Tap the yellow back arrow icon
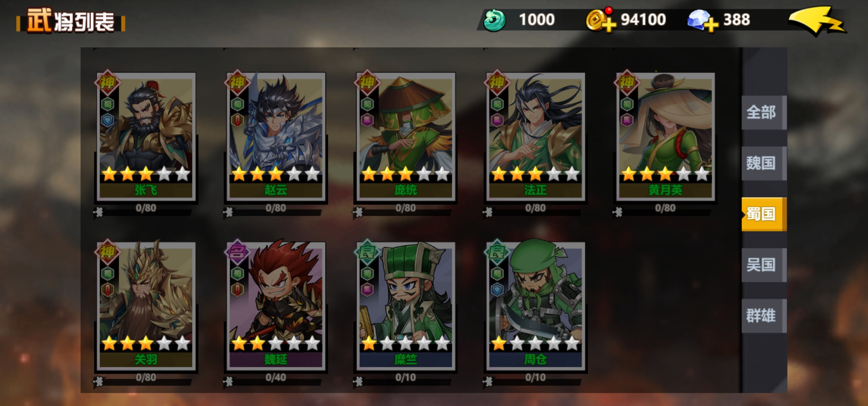 pos(817,21)
